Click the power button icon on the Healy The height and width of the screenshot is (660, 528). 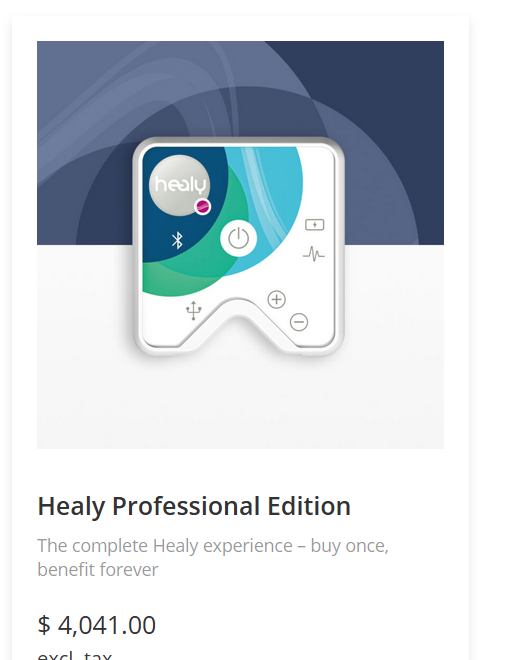[x=238, y=238]
